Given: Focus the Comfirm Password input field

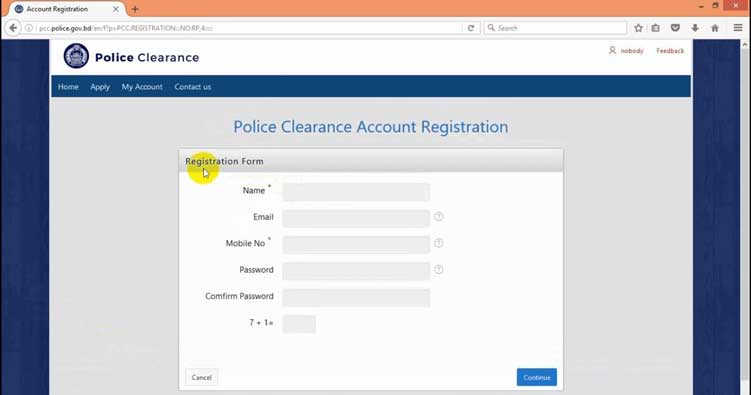Looking at the screenshot, I should 356,297.
